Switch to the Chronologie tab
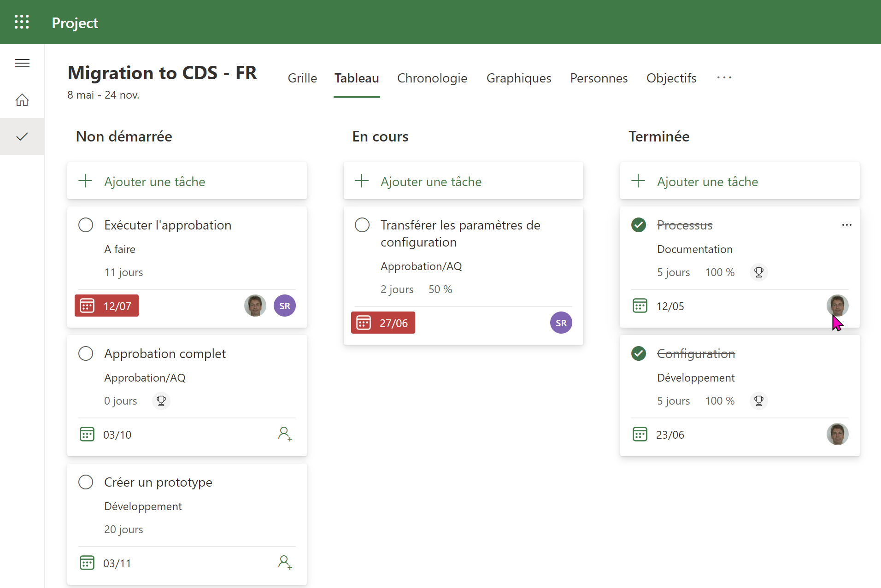 432,78
